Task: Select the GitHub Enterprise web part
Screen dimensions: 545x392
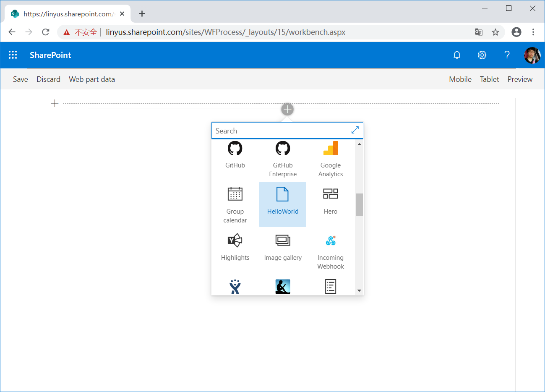Action: (283, 159)
